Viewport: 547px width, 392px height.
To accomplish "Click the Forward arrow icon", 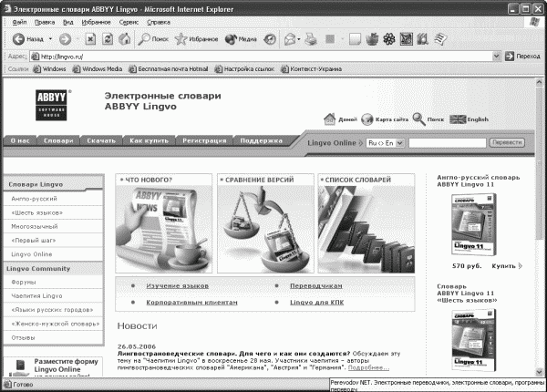I will pos(65,39).
